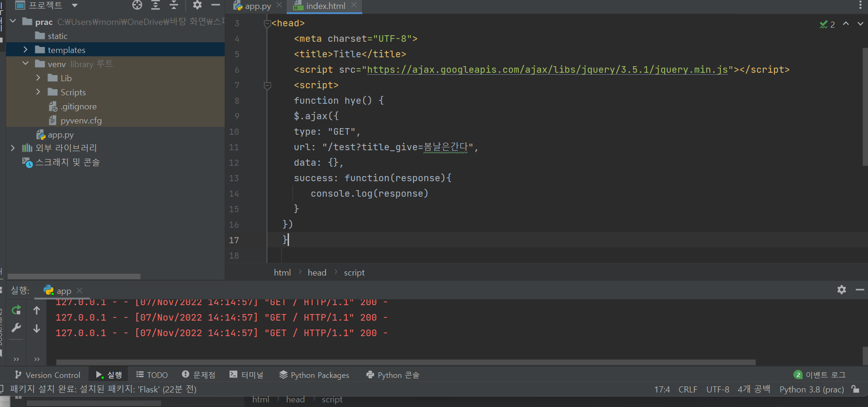The width and height of the screenshot is (868, 407).
Task: Expand the Scripts folder
Action: 38,92
